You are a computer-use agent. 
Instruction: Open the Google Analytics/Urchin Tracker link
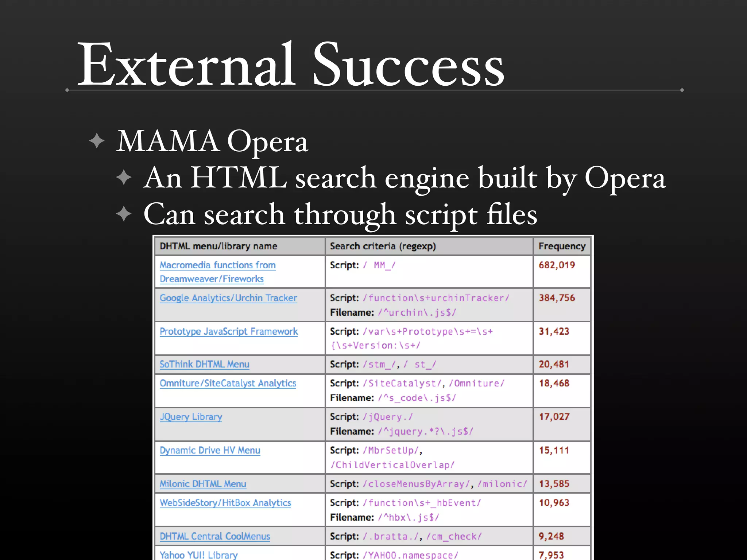click(x=228, y=298)
